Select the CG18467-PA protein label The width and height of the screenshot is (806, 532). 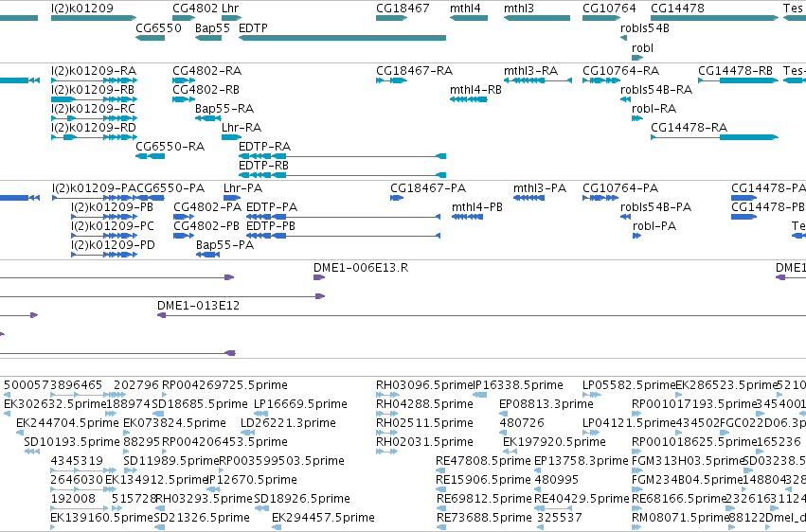point(428,188)
